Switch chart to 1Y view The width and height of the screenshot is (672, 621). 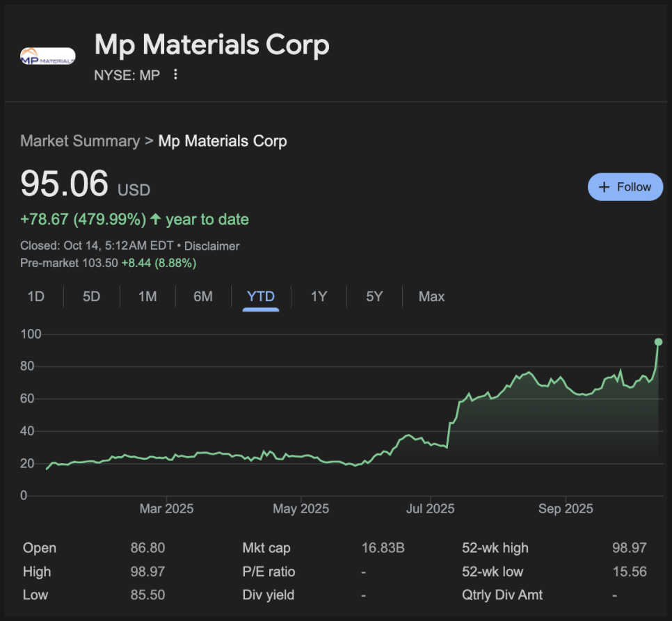pos(319,297)
